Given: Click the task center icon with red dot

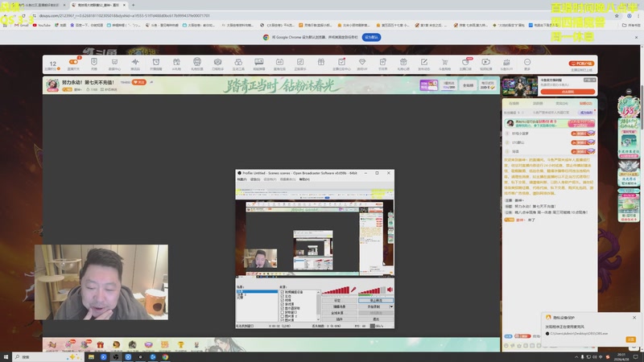Looking at the screenshot, I should point(341,62).
